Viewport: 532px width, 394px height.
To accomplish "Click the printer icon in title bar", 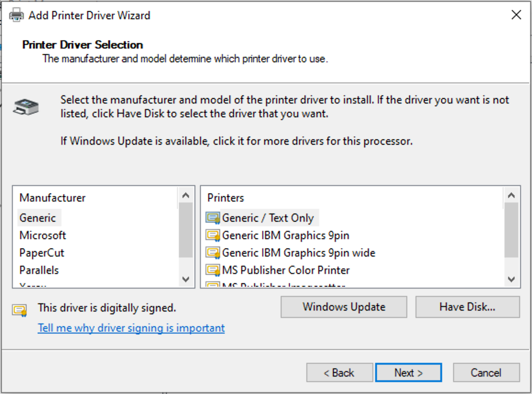I will (17, 15).
